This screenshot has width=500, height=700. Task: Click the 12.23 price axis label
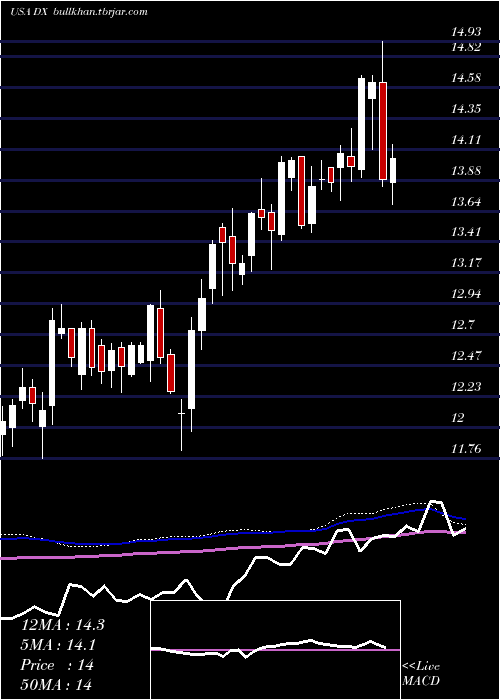(466, 387)
